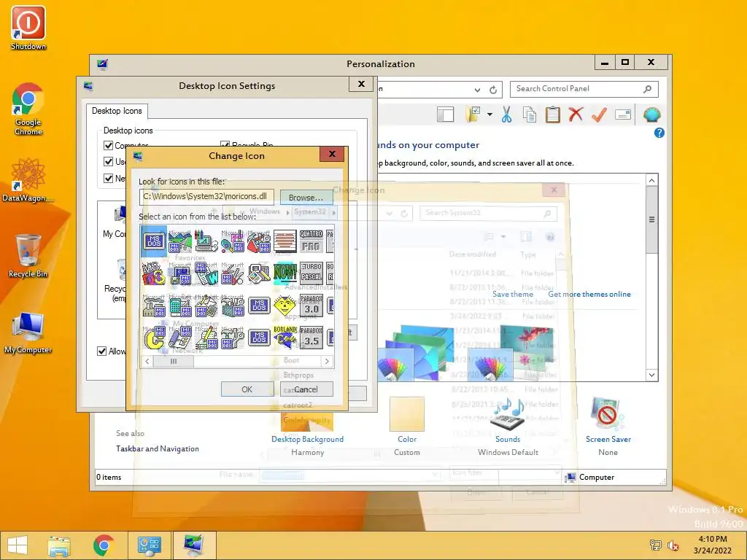Click the teal shell icon in toolbar
The image size is (747, 560).
point(651,114)
